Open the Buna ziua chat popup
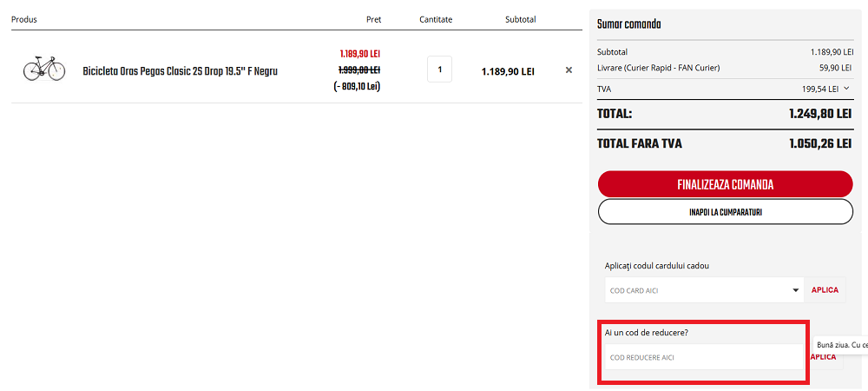This screenshot has width=868, height=391. [844, 345]
